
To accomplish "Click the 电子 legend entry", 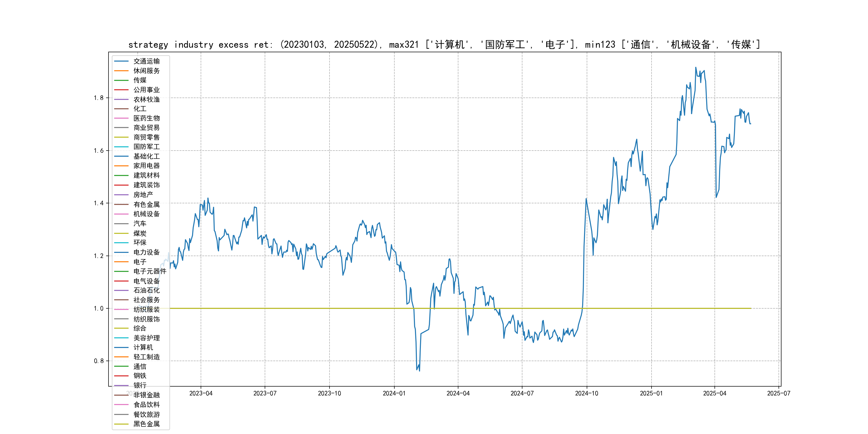I will (140, 262).
